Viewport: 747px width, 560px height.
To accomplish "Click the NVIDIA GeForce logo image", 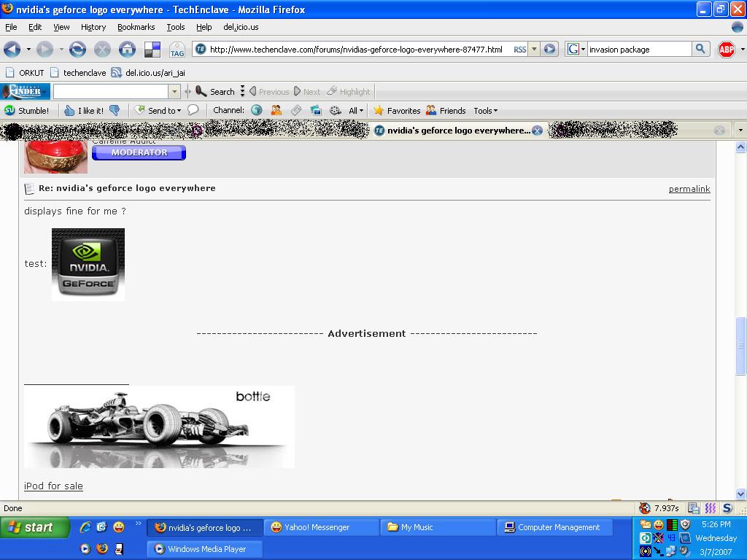I will click(88, 264).
